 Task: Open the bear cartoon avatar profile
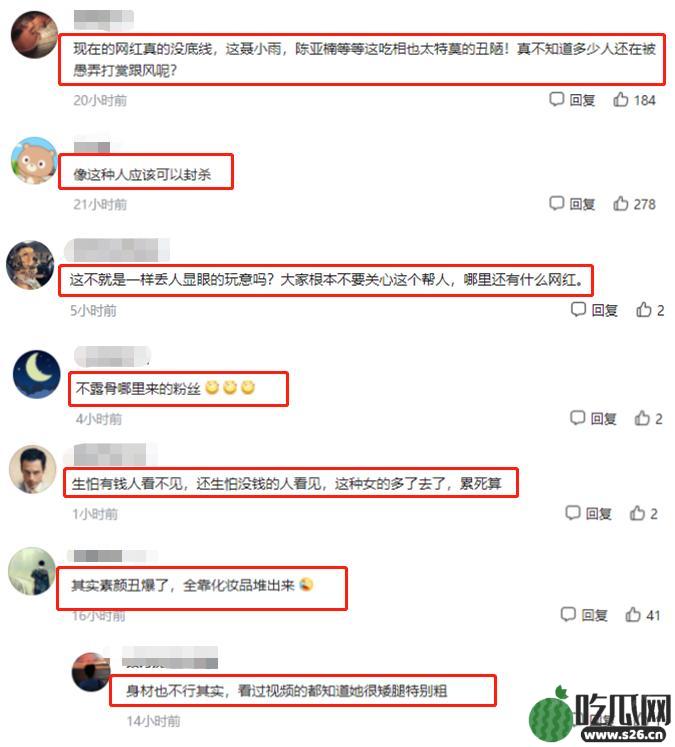point(34,161)
